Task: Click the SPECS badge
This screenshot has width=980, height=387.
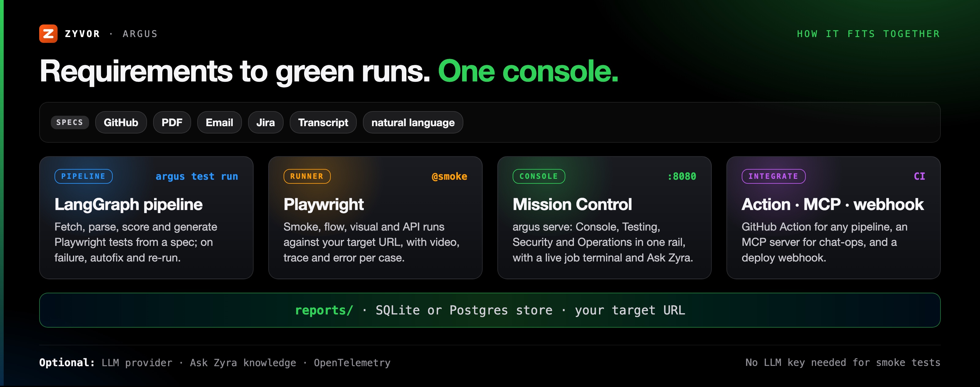Action: click(x=70, y=122)
